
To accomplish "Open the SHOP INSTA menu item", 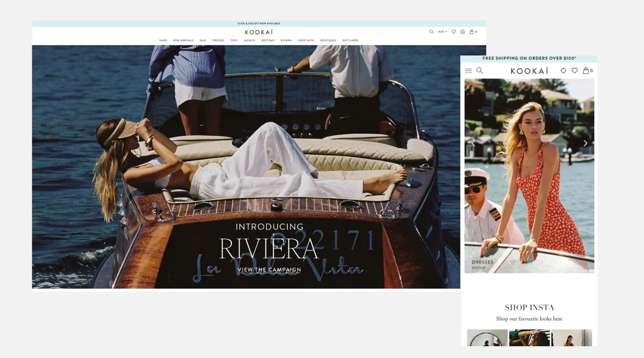I will coord(306,40).
